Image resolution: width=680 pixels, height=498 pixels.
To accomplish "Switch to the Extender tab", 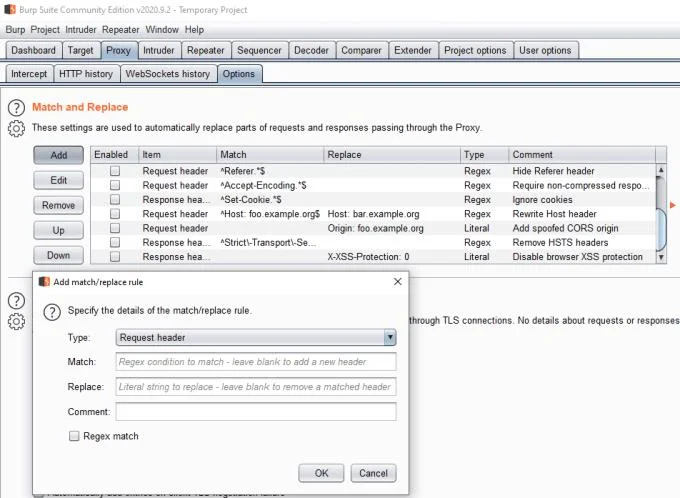I will click(413, 50).
